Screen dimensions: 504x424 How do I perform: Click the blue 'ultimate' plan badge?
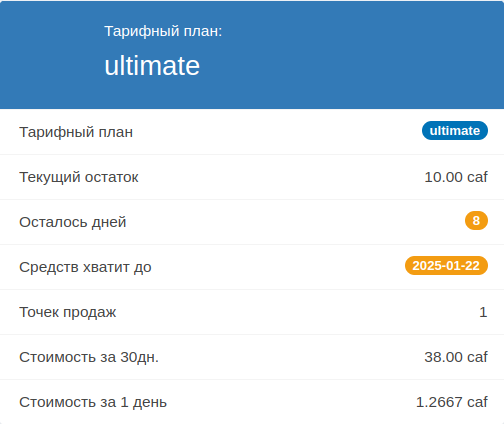[455, 130]
